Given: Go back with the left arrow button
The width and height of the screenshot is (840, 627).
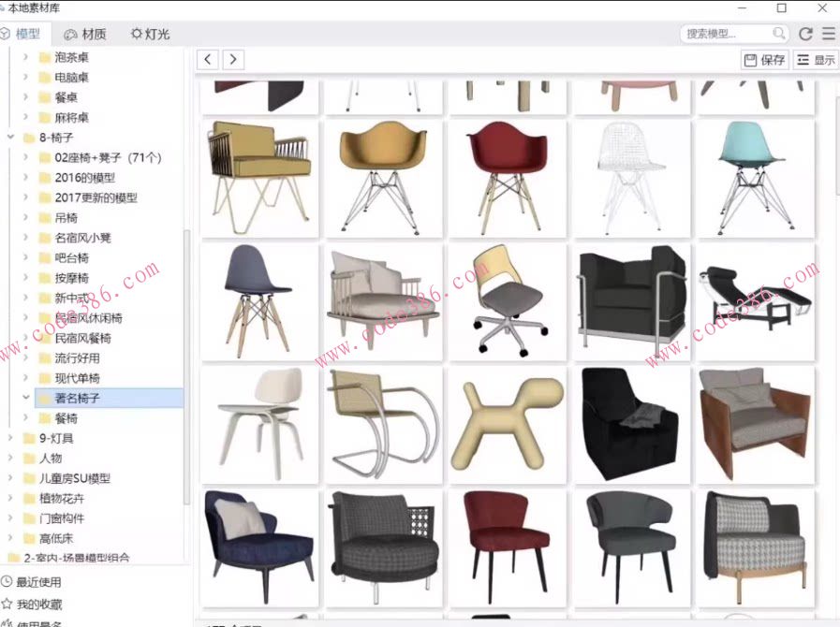Looking at the screenshot, I should tap(208, 59).
